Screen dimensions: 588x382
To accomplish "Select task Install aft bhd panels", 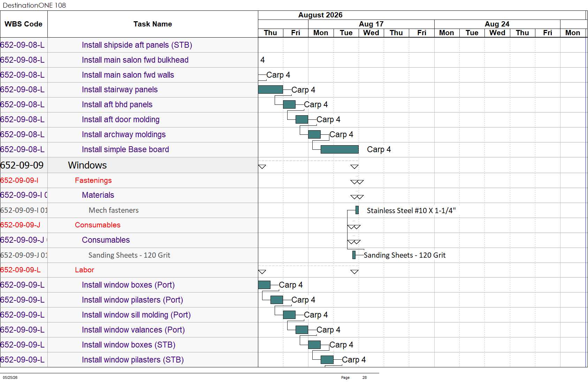I will point(117,104).
